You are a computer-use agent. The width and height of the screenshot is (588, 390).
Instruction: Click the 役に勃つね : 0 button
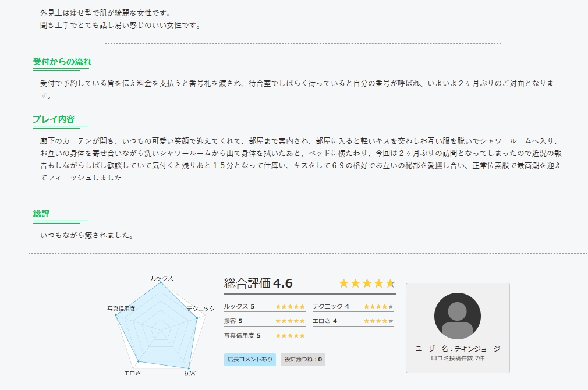pos(303,359)
